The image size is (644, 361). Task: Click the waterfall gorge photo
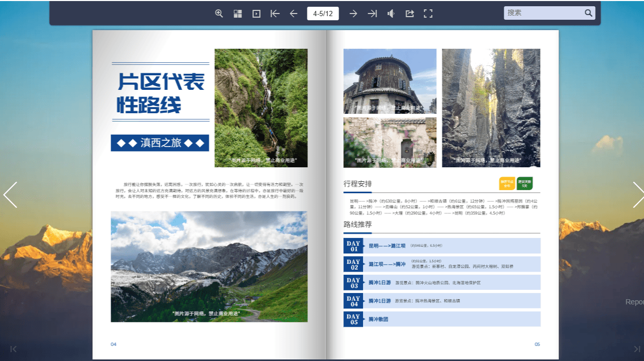(x=261, y=108)
